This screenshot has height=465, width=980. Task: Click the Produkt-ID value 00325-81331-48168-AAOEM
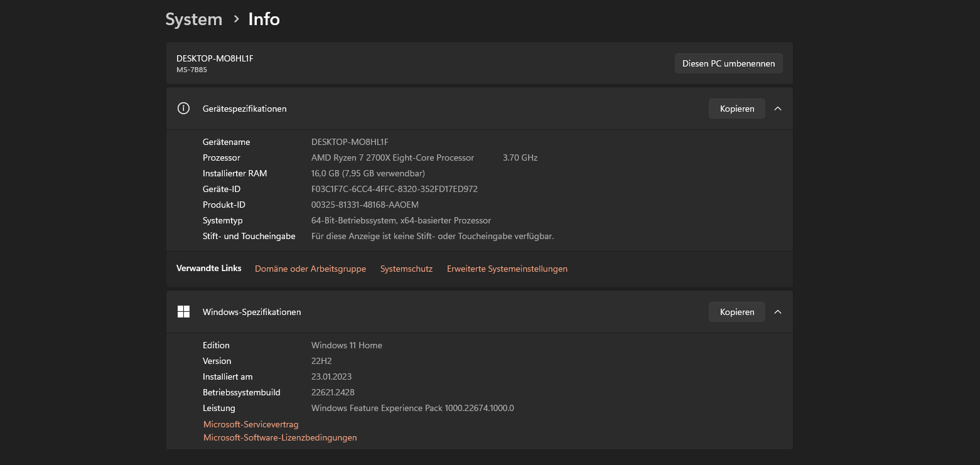point(365,205)
